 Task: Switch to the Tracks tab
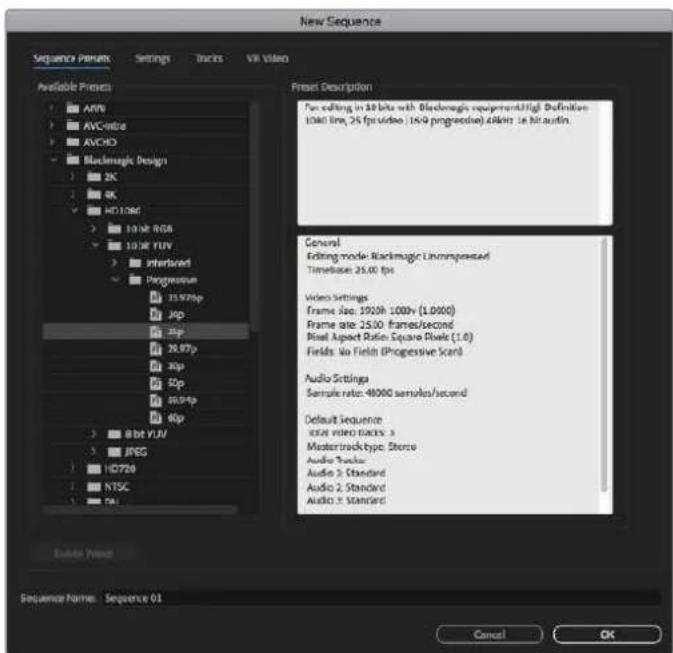coord(209,58)
